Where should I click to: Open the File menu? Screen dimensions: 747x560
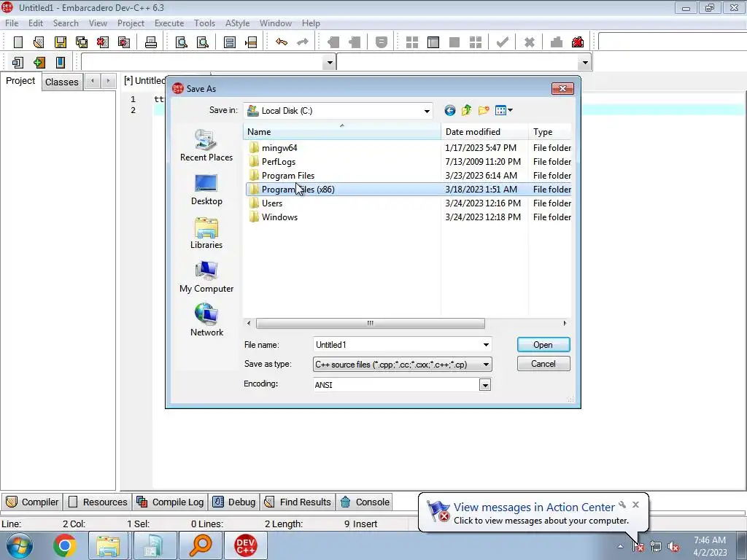(x=12, y=23)
